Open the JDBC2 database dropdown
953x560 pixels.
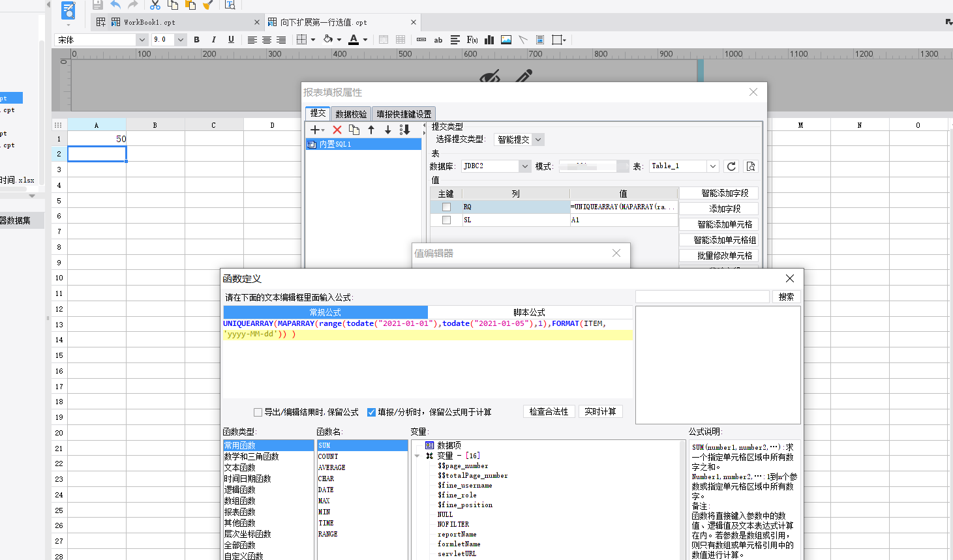tap(524, 166)
